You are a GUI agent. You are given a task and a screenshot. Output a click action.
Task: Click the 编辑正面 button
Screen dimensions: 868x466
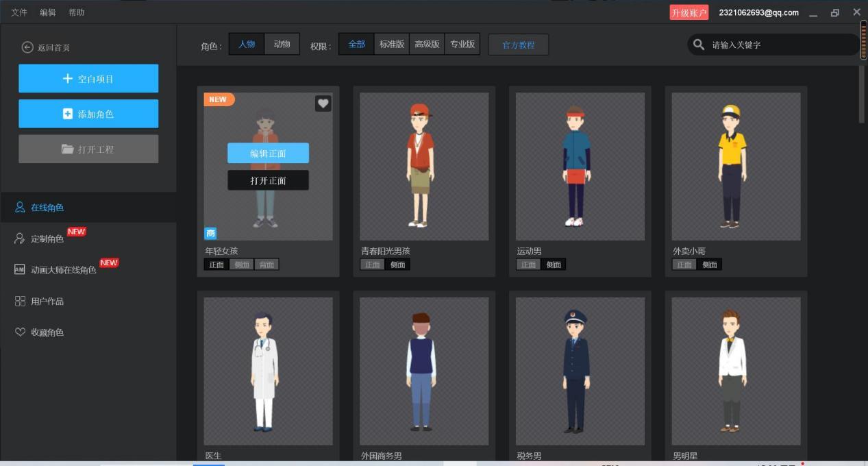(x=268, y=154)
